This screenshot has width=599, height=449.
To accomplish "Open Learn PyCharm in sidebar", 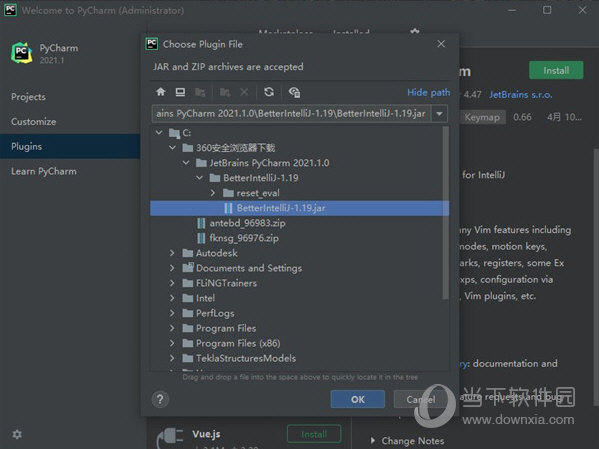I will pyautogui.click(x=44, y=172).
